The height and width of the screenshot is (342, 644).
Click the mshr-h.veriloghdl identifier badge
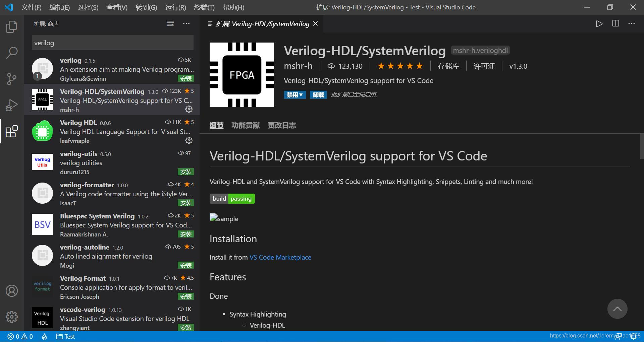point(480,50)
